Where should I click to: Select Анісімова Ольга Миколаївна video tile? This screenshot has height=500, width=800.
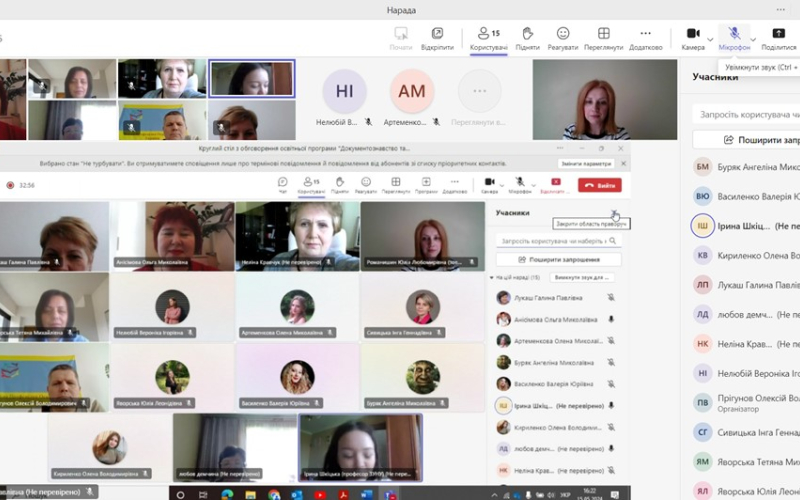(173, 236)
